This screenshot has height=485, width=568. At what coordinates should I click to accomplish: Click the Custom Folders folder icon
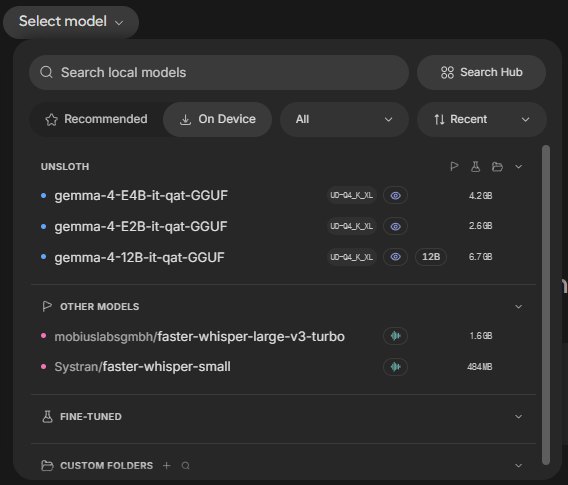tap(47, 465)
